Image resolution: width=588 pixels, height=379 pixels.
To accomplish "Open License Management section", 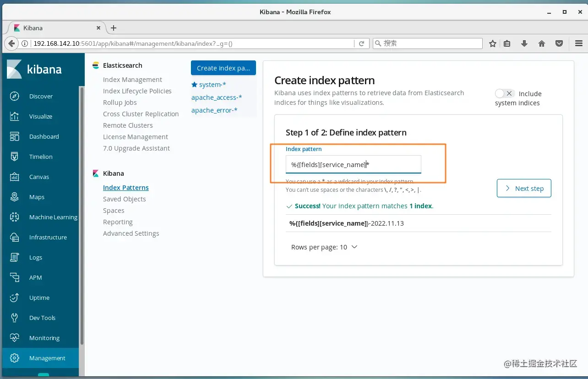I will (136, 137).
